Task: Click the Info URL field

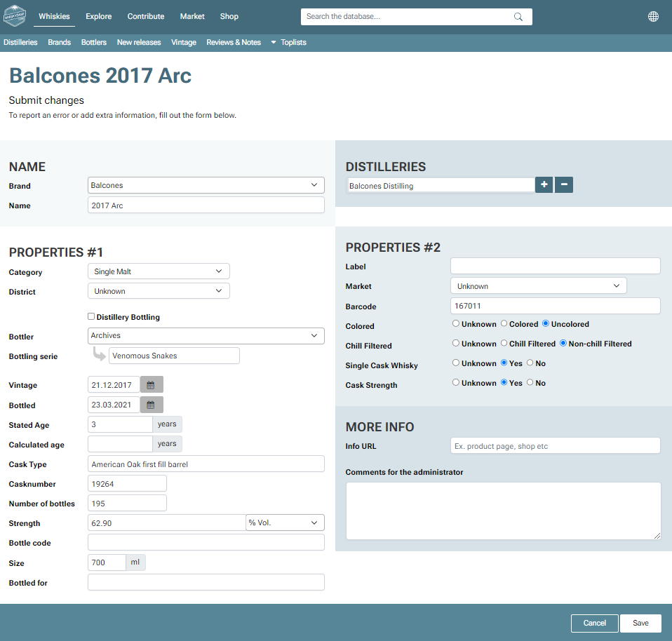Action: click(555, 445)
